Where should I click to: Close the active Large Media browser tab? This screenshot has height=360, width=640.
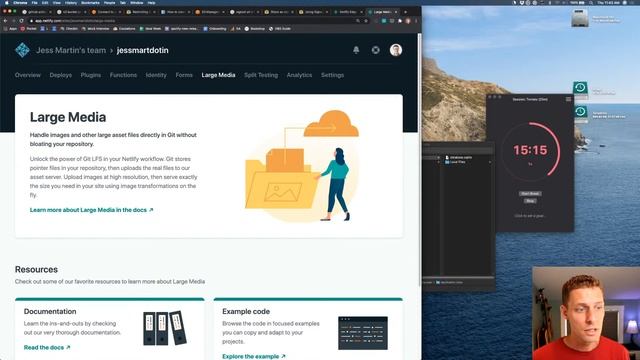[396, 12]
